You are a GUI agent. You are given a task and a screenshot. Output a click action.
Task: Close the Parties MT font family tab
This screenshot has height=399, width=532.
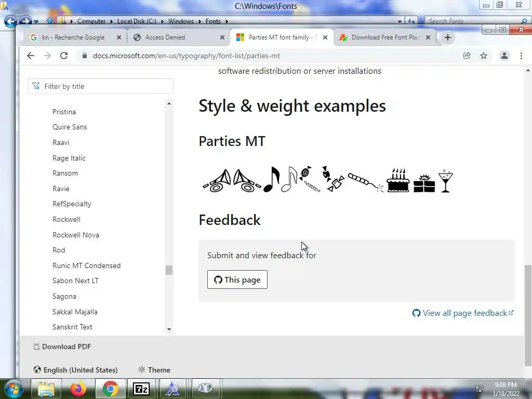325,37
